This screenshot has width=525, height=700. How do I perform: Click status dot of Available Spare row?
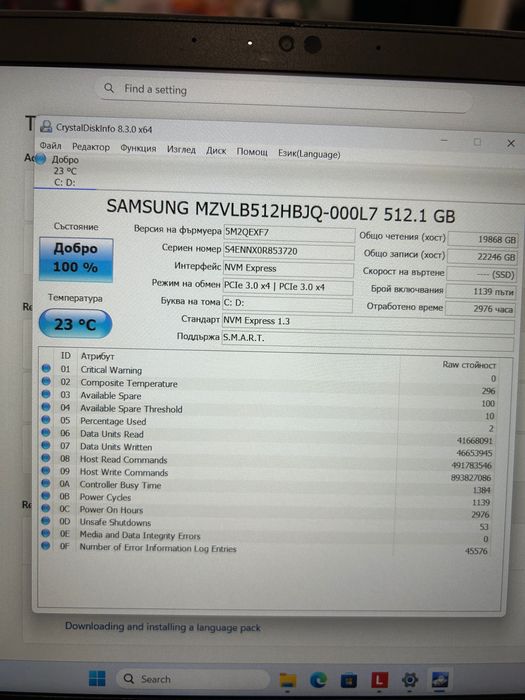click(46, 394)
